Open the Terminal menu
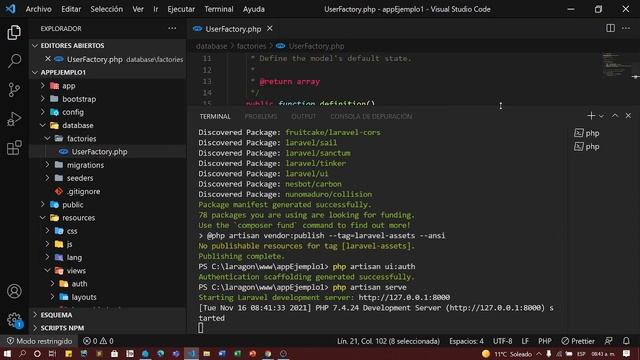 click(219, 9)
